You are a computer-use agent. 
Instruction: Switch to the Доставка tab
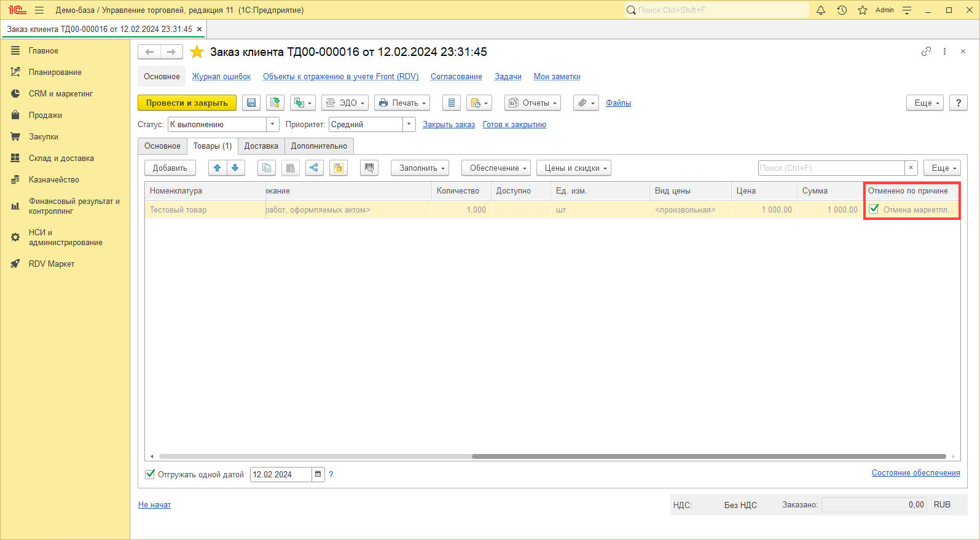261,146
